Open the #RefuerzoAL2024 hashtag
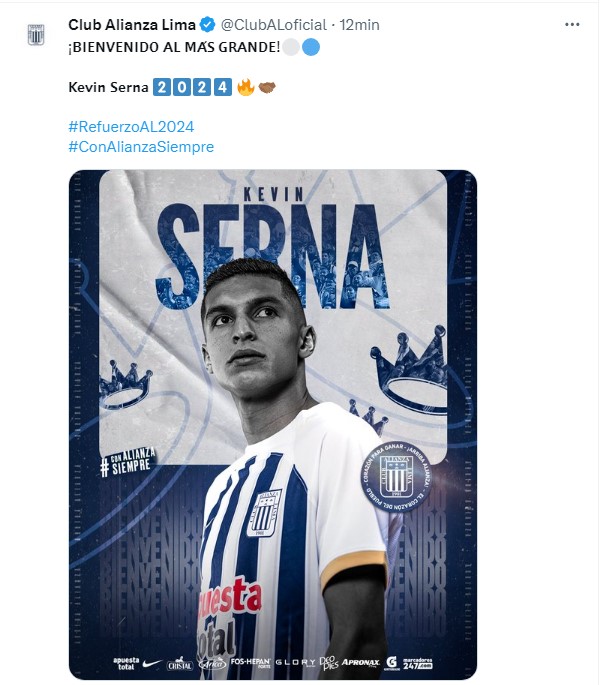Image resolution: width=600 pixels, height=685 pixels. pos(131,127)
